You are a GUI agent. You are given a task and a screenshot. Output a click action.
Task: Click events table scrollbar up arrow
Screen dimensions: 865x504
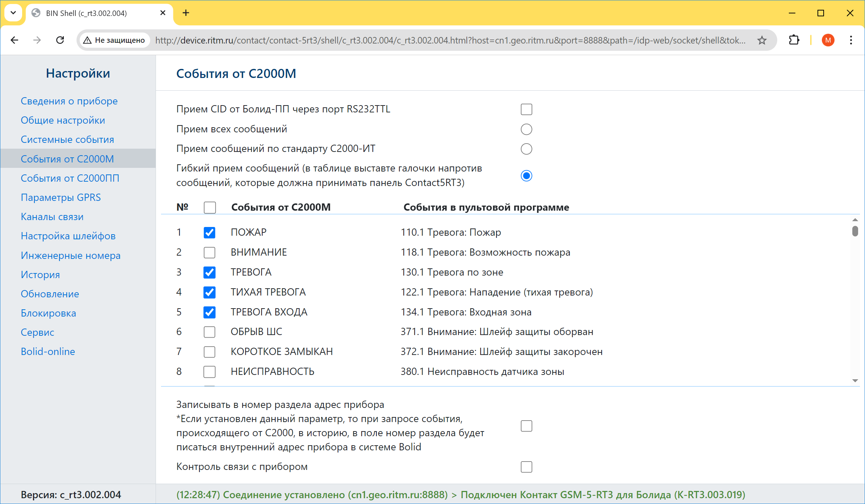[855, 220]
